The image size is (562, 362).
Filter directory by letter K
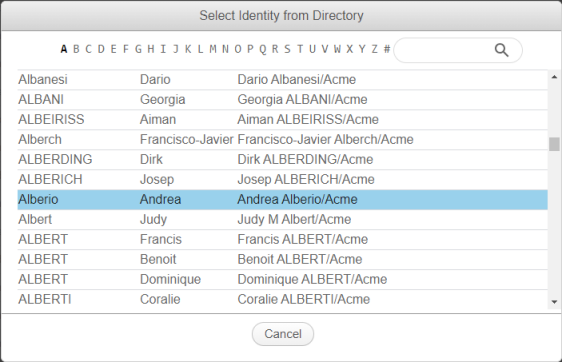188,49
